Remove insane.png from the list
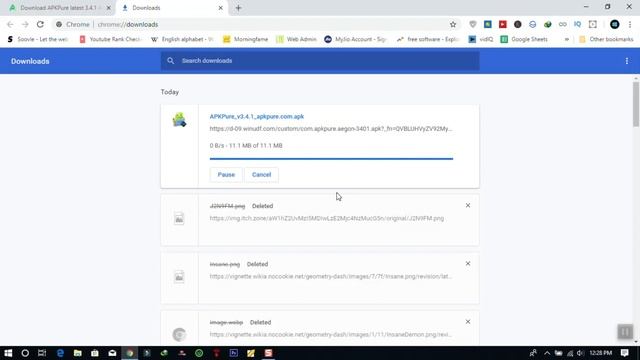 [468, 264]
